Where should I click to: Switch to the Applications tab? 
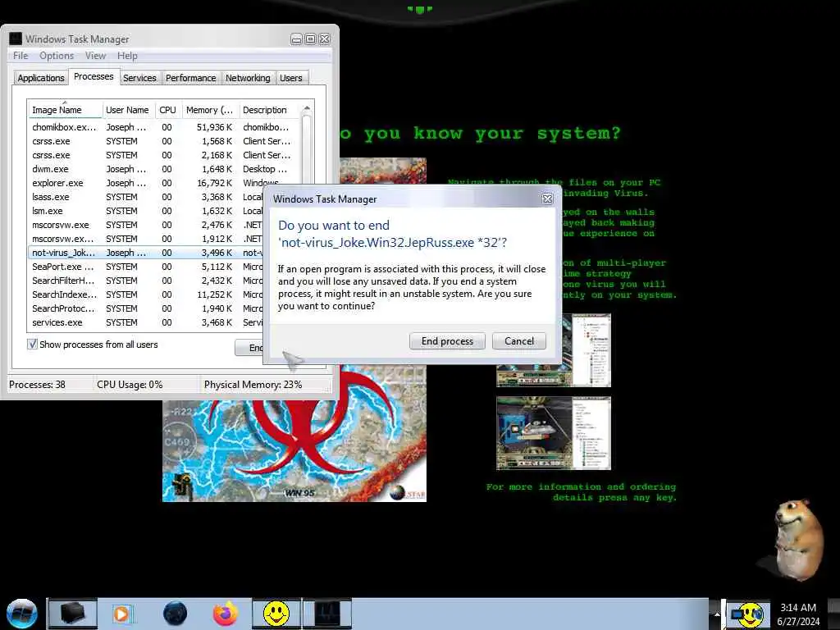pyautogui.click(x=41, y=78)
